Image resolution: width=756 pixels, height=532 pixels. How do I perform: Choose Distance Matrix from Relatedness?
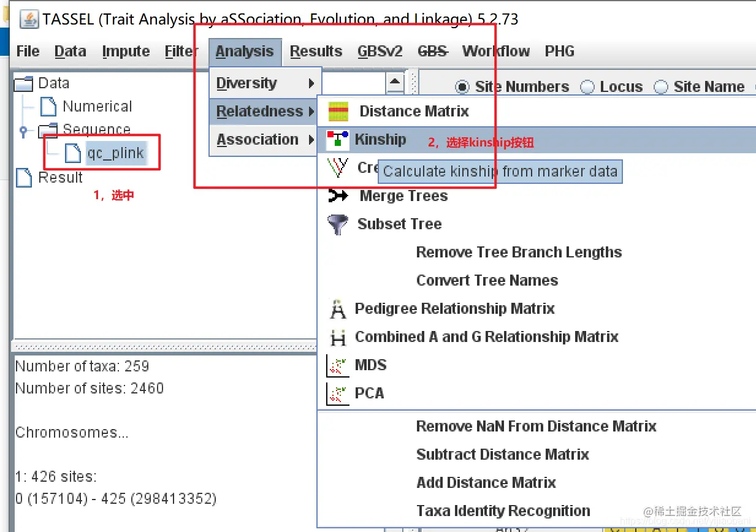536,112
